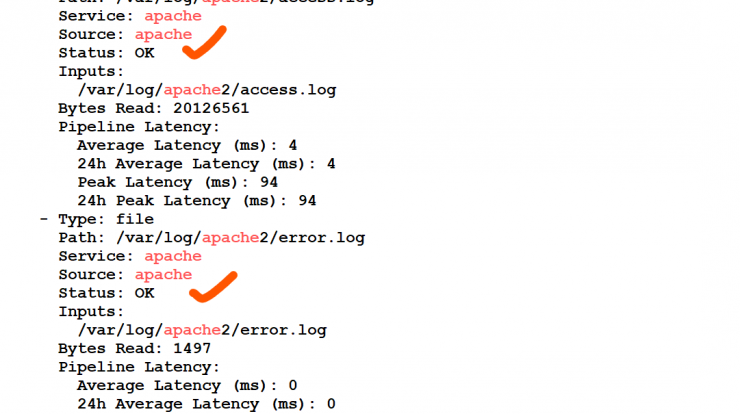740x414 pixels.
Task: Click Peak Latency (ms): 94 line
Action: 178,182
